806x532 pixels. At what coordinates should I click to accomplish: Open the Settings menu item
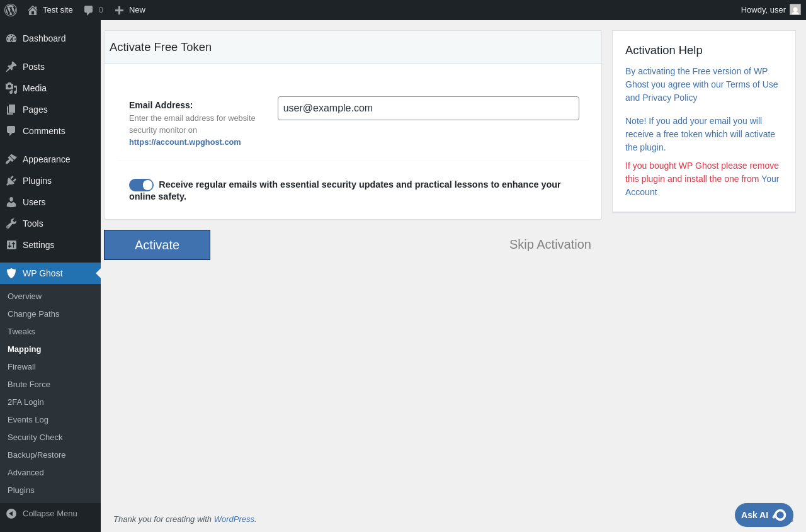click(x=38, y=245)
